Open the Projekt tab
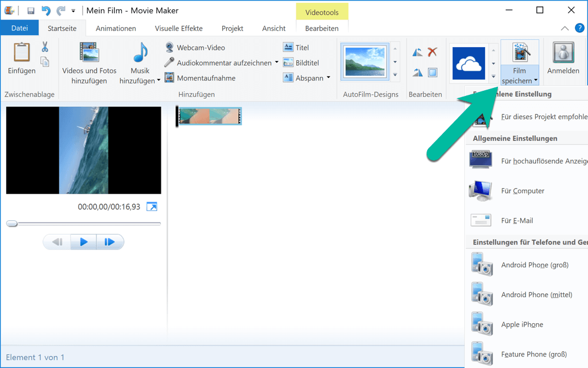Screen dimensions: 588x368 (x=233, y=29)
